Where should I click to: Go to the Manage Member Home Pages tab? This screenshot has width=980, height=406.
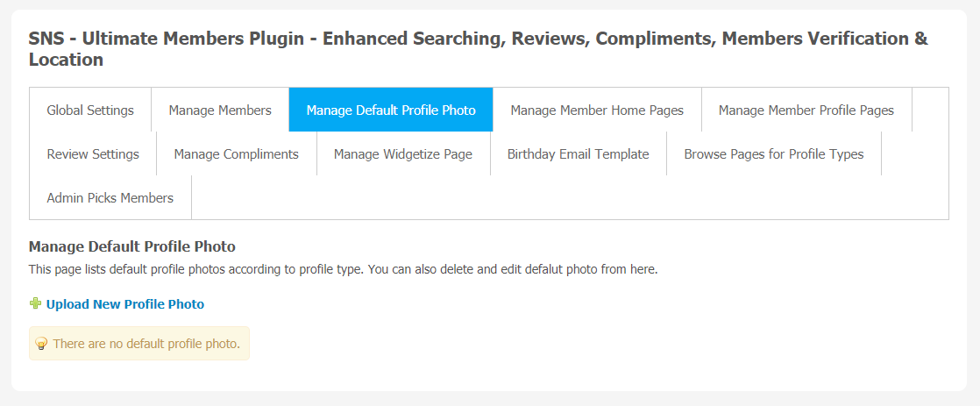(x=597, y=110)
